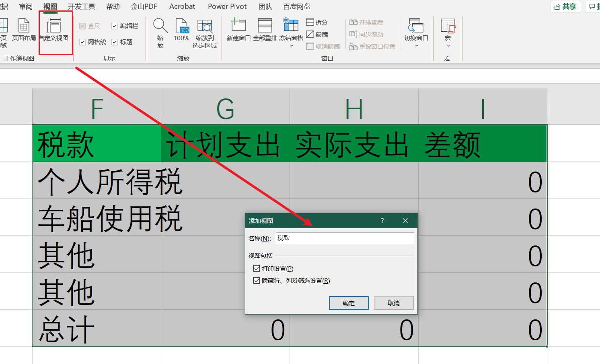
Task: Open the 金山PDF tab
Action: 144,6
